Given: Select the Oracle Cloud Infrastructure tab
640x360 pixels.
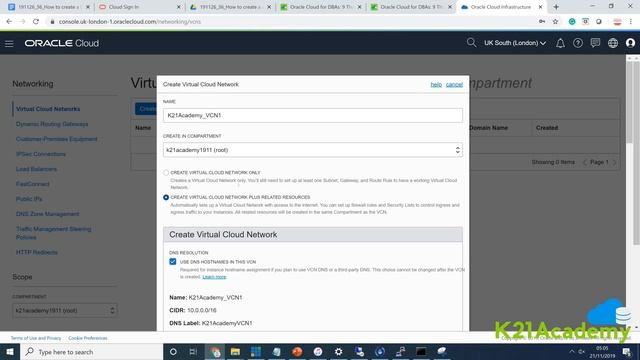Looking at the screenshot, I should pos(501,7).
